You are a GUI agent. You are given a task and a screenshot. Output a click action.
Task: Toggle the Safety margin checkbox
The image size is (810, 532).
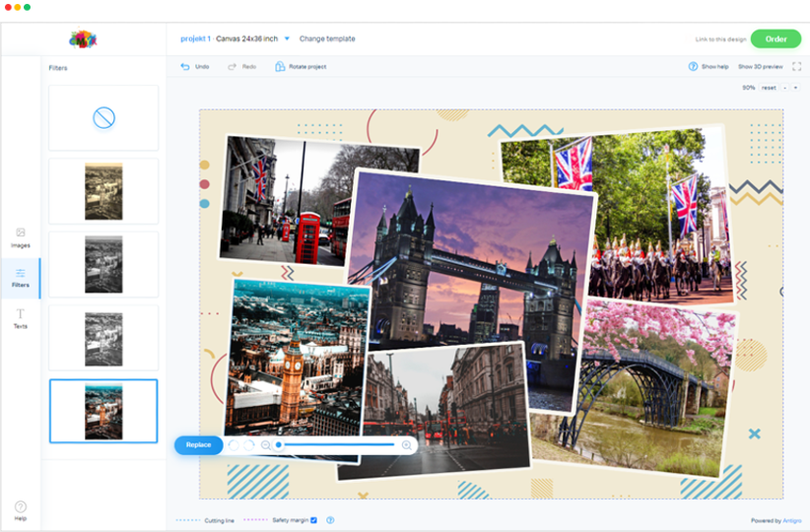tap(313, 520)
